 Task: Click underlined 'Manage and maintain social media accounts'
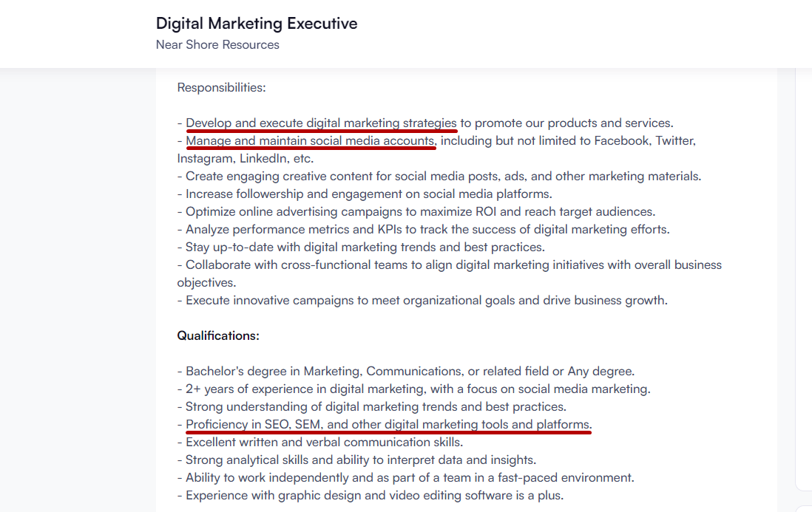click(310, 140)
